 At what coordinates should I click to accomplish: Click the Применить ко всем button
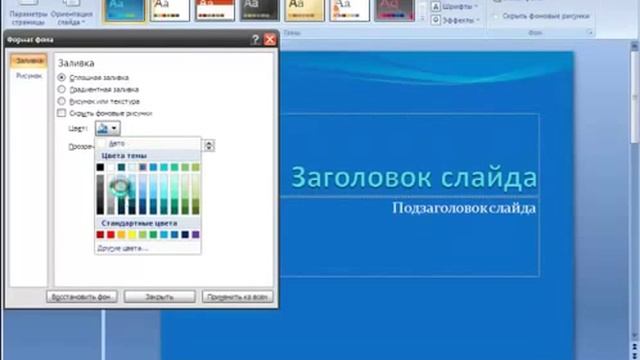coord(237,297)
